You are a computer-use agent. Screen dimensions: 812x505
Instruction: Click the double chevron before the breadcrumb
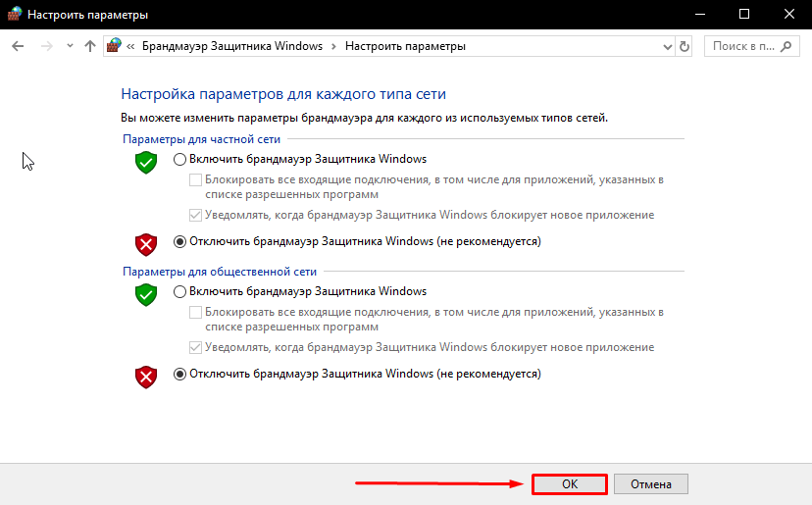130,47
